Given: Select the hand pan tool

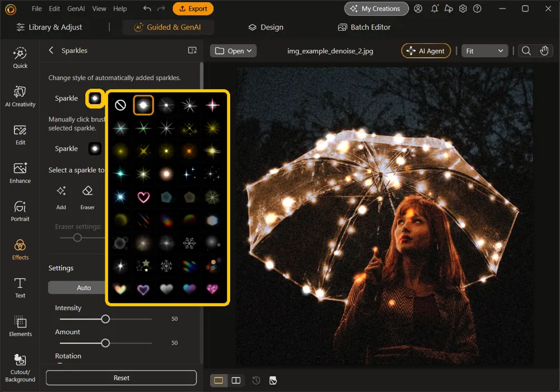Looking at the screenshot, I should 544,51.
